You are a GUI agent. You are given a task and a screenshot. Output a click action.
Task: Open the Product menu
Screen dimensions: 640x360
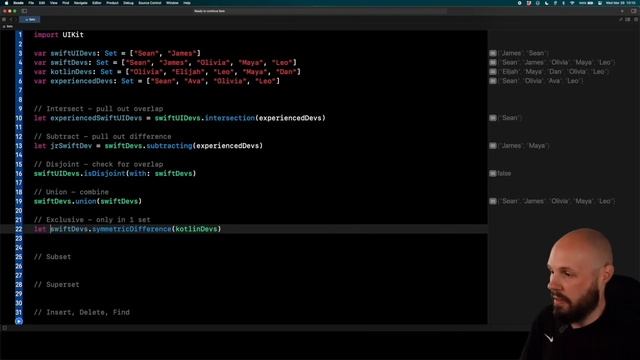(112, 3)
